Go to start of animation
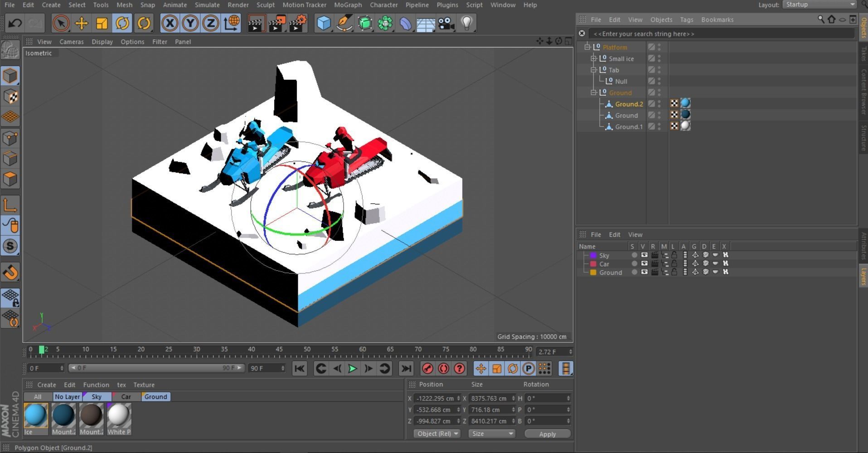Screen dimensions: 868x453 point(300,369)
